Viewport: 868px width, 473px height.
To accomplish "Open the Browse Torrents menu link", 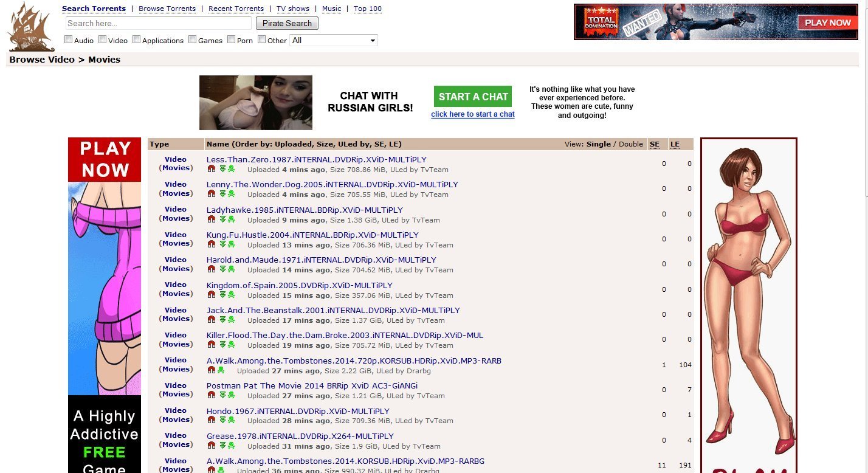I will (167, 9).
